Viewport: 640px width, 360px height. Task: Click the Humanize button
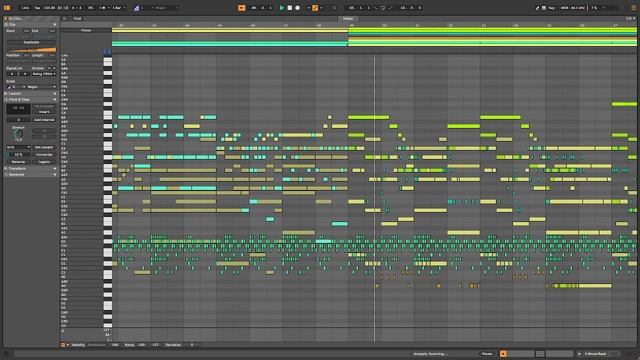tap(44, 155)
